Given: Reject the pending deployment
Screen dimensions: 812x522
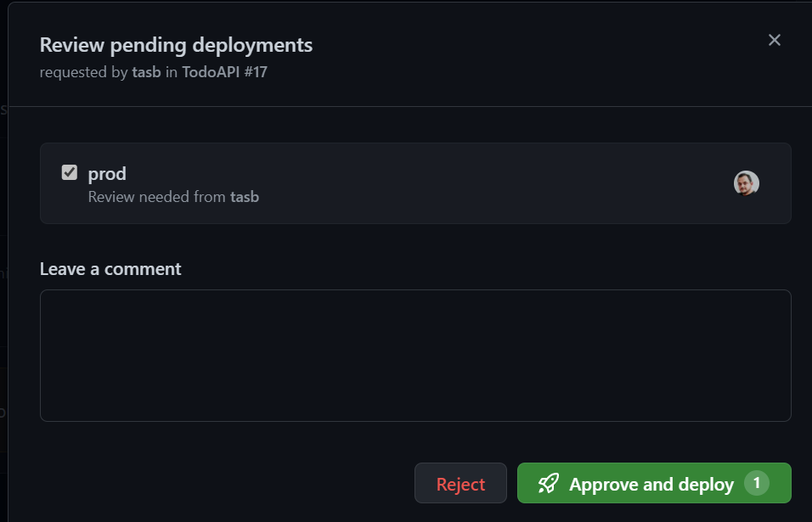Looking at the screenshot, I should [x=460, y=483].
